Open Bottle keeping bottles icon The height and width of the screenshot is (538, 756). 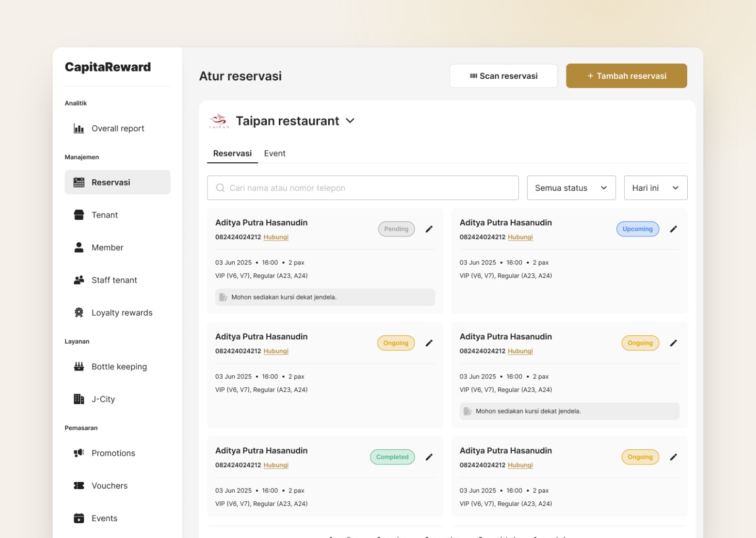79,367
